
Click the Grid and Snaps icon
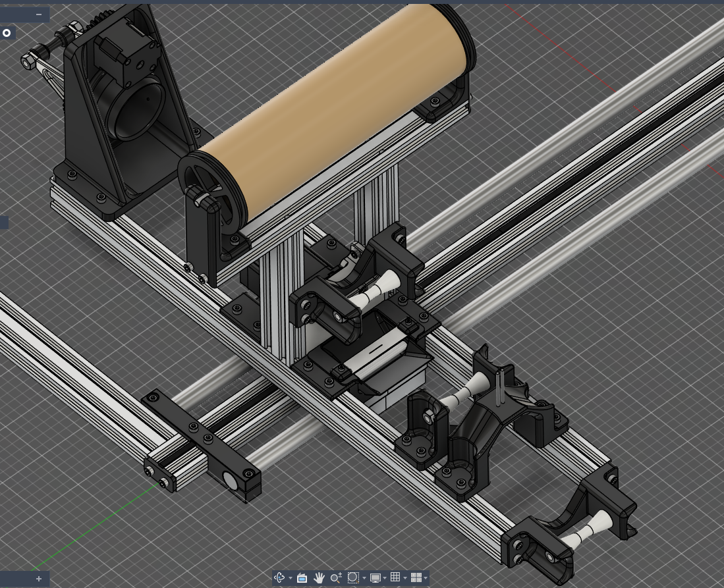[395, 577]
